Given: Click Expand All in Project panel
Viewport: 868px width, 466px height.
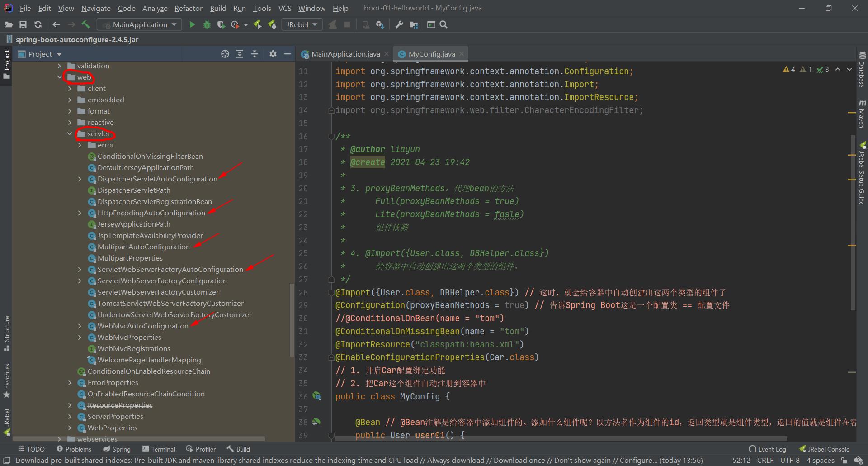Looking at the screenshot, I should tap(240, 54).
